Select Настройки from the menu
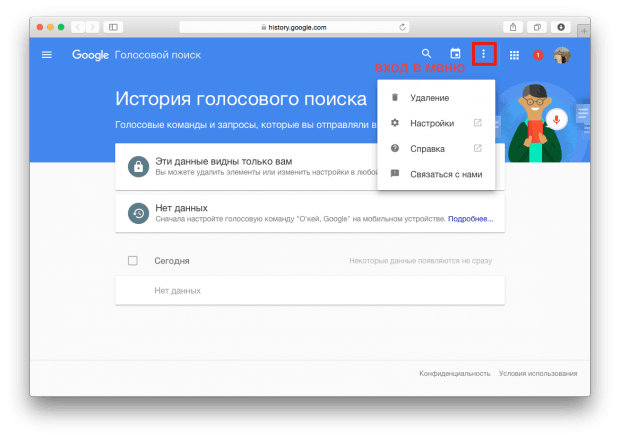 [x=431, y=123]
